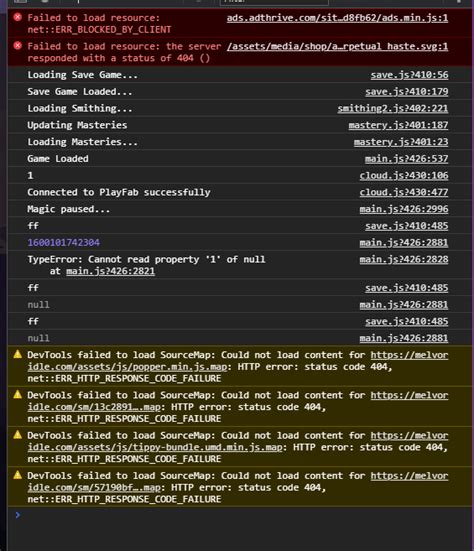The image size is (474, 551).
Task: Open the stack trace link main.js?426:2821
Action: (x=110, y=271)
